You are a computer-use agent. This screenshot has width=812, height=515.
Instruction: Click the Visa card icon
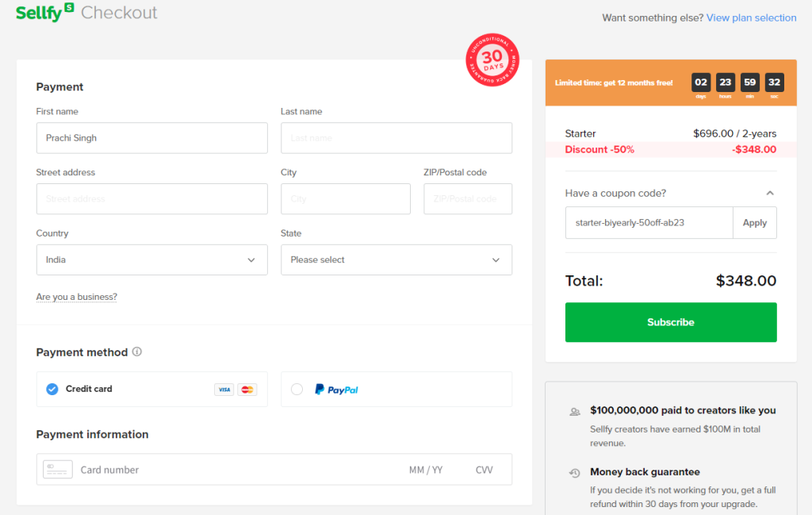pos(224,390)
